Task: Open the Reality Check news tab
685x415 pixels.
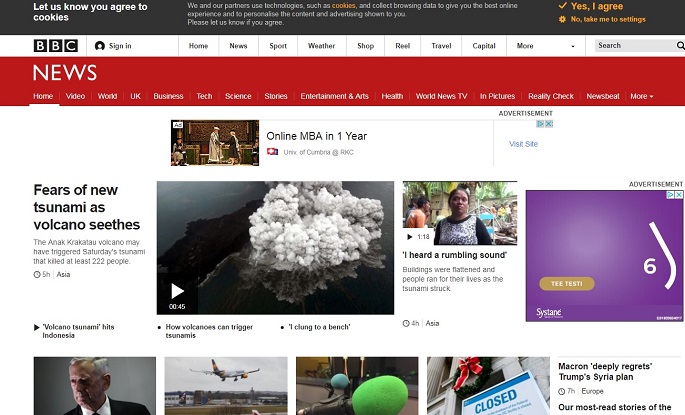Action: tap(550, 96)
